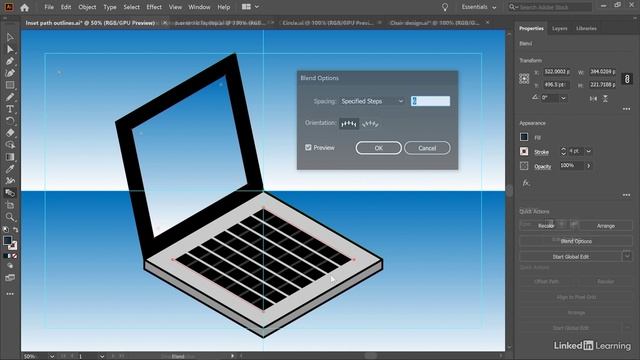Click the lightbulb Discover icon
This screenshot has width=640, height=360.
point(445,7)
